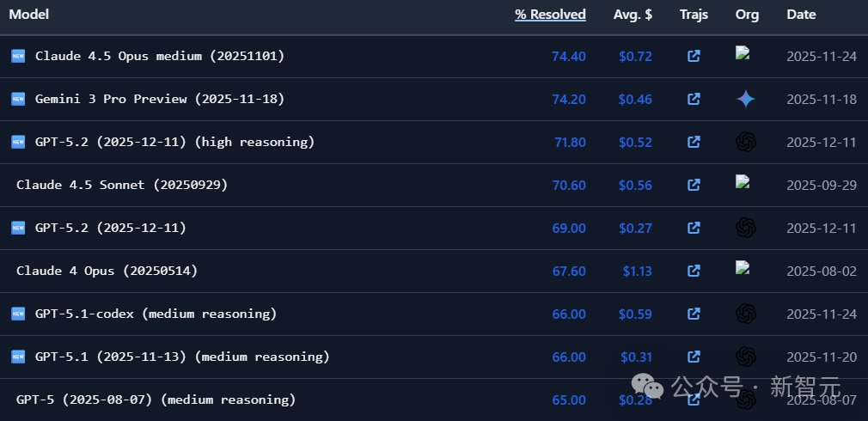This screenshot has height=421, width=868.
Task: Click the 71.80 resolved percentage
Action: (570, 142)
